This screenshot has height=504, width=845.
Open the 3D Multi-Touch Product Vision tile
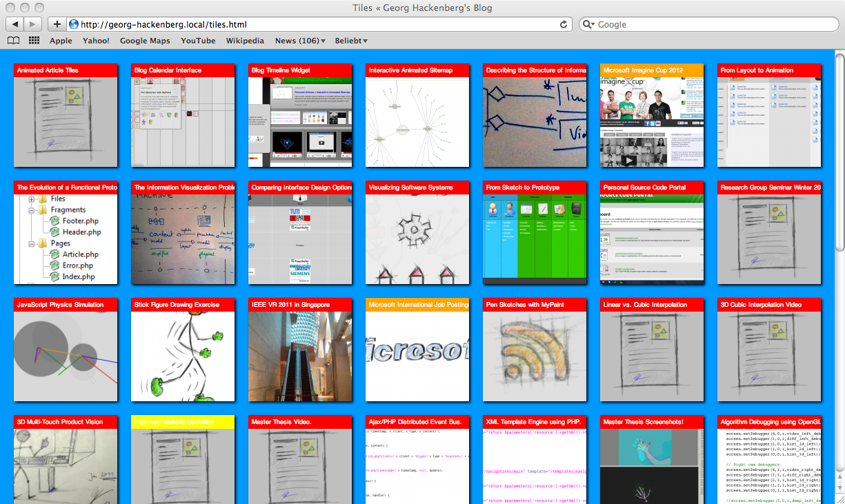pos(66,459)
